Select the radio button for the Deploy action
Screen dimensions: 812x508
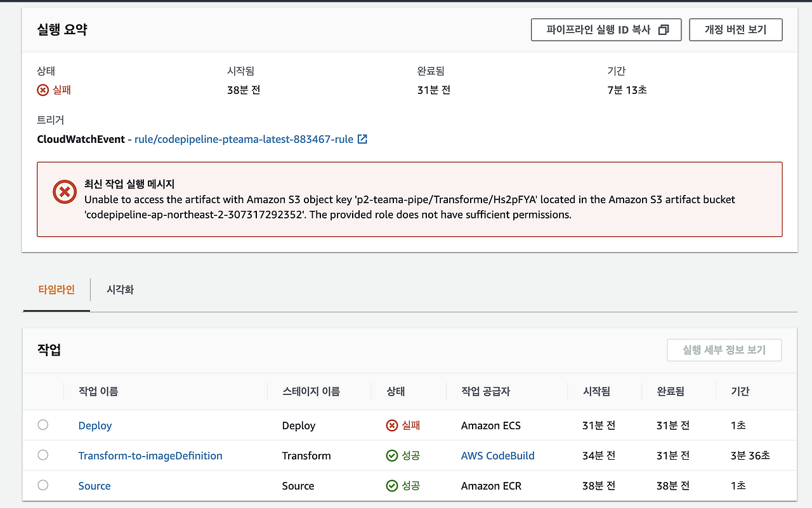43,425
